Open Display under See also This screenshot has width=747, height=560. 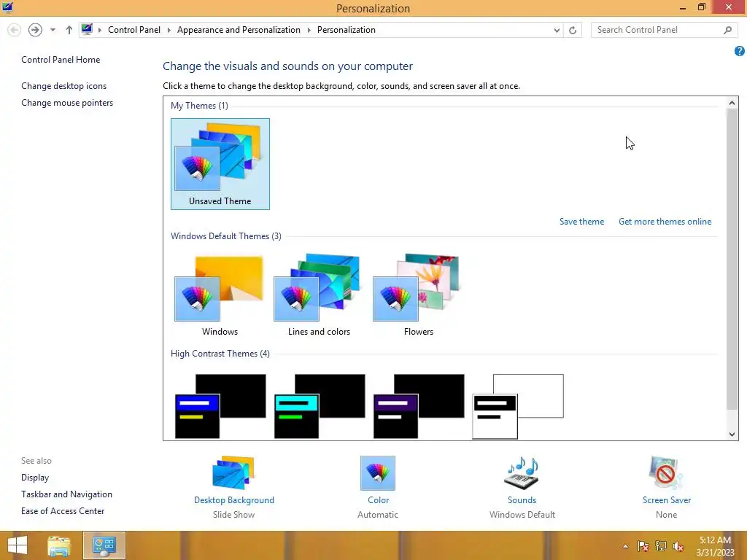(x=35, y=477)
